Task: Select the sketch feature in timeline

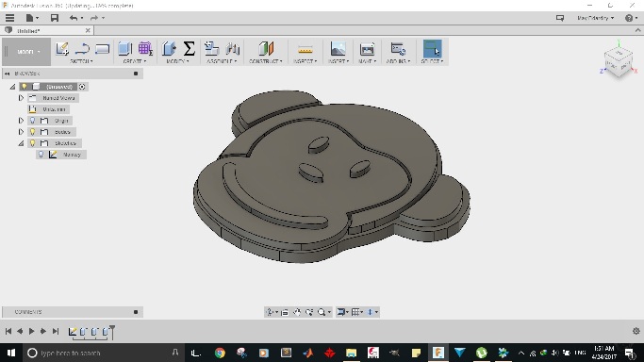Action: (73, 331)
